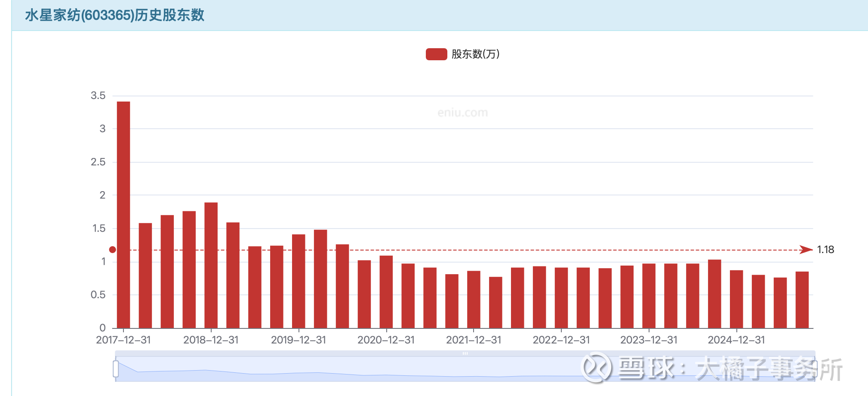Click the arrowhead ending the average line

click(806, 250)
